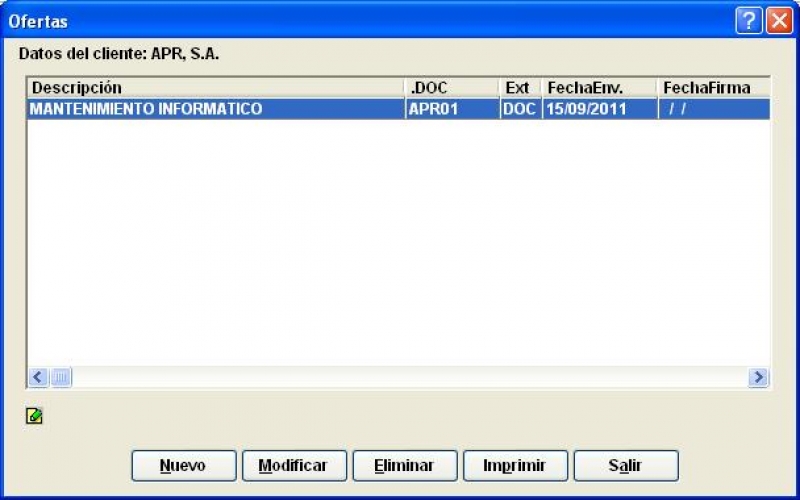
Task: Click the horizontal scrollbar left arrow
Action: (x=38, y=378)
